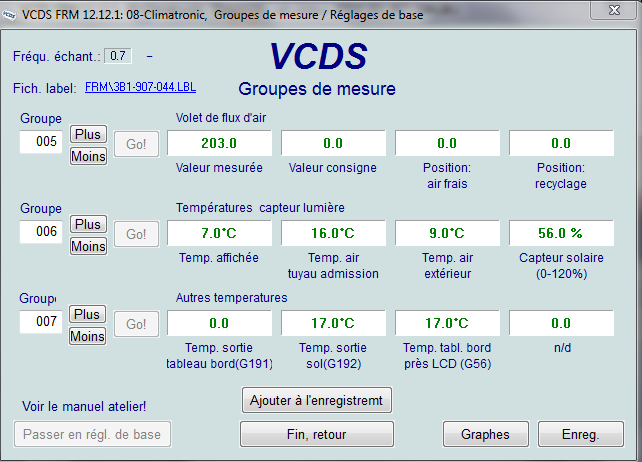Click the 16.0°C intake air temperature value
642x462 pixels.
(333, 233)
